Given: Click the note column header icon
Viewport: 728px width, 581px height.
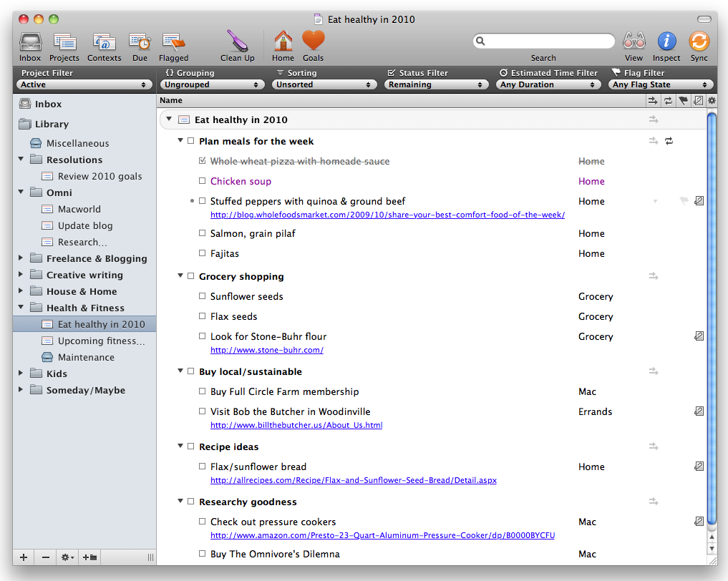Looking at the screenshot, I should click(698, 100).
